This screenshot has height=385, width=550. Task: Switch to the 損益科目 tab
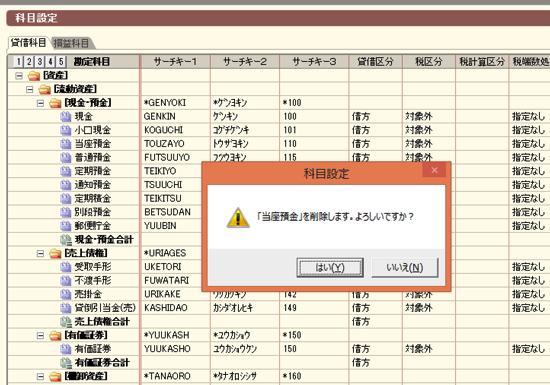(x=71, y=43)
